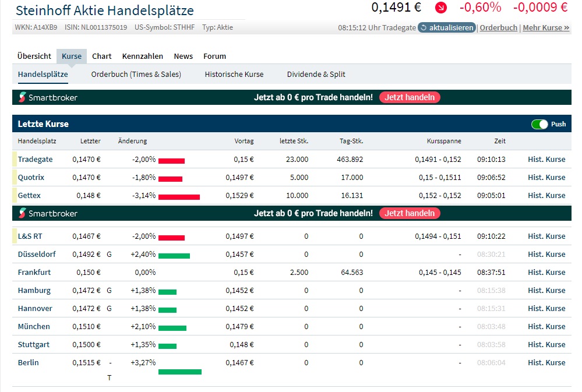Open the Berlin exchange link
This screenshot has width=582, height=392.
click(28, 363)
